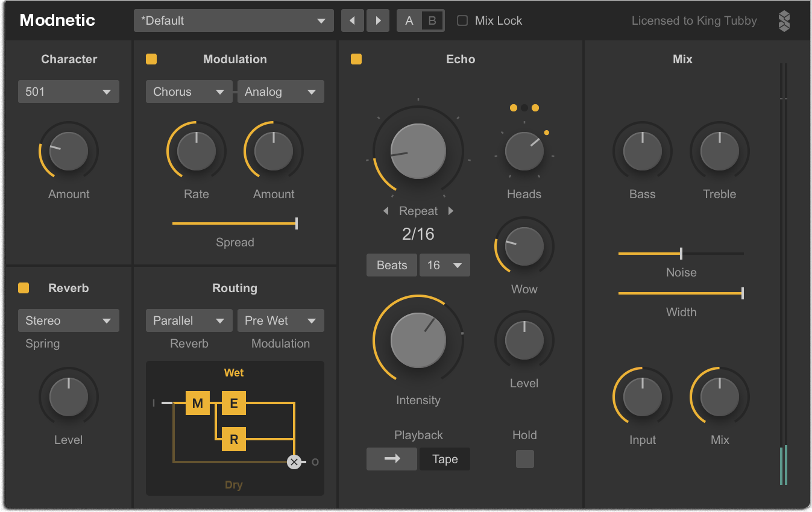The width and height of the screenshot is (812, 512).
Task: Click the X output node in routing diagram
Action: point(294,462)
